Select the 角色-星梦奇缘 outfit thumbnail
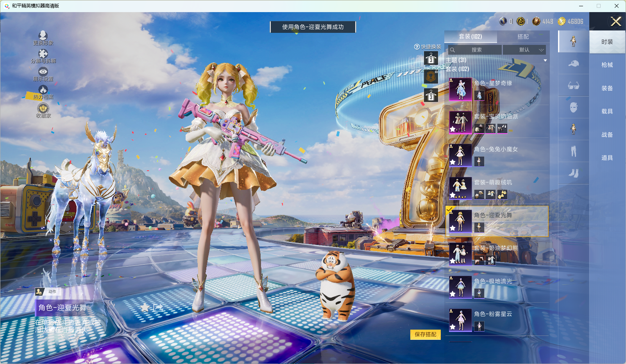 click(461, 89)
